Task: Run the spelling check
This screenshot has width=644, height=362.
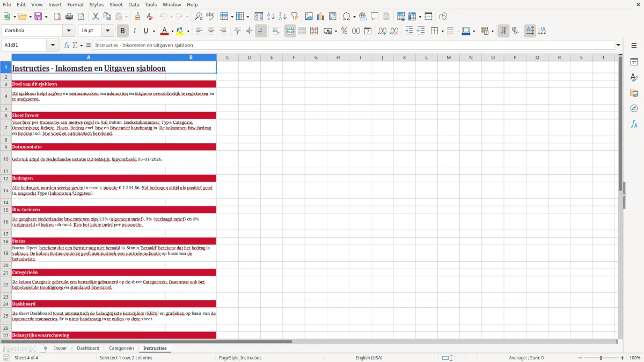Action: (210, 17)
